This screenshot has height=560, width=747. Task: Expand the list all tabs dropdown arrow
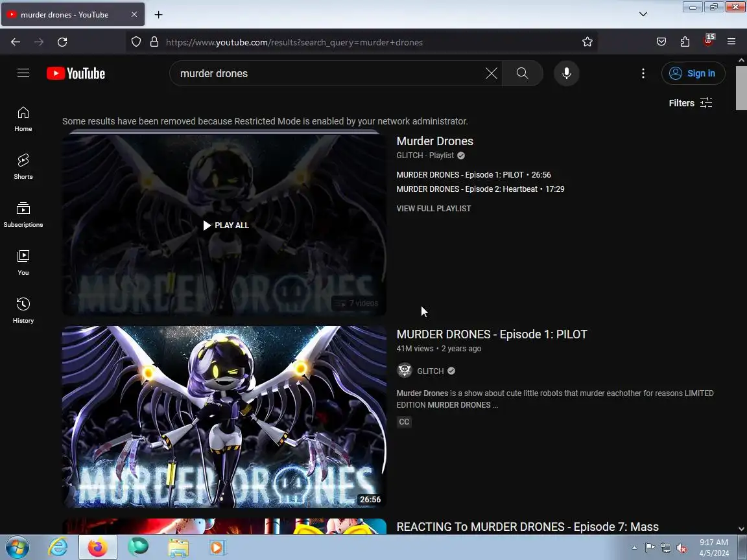pyautogui.click(x=643, y=14)
